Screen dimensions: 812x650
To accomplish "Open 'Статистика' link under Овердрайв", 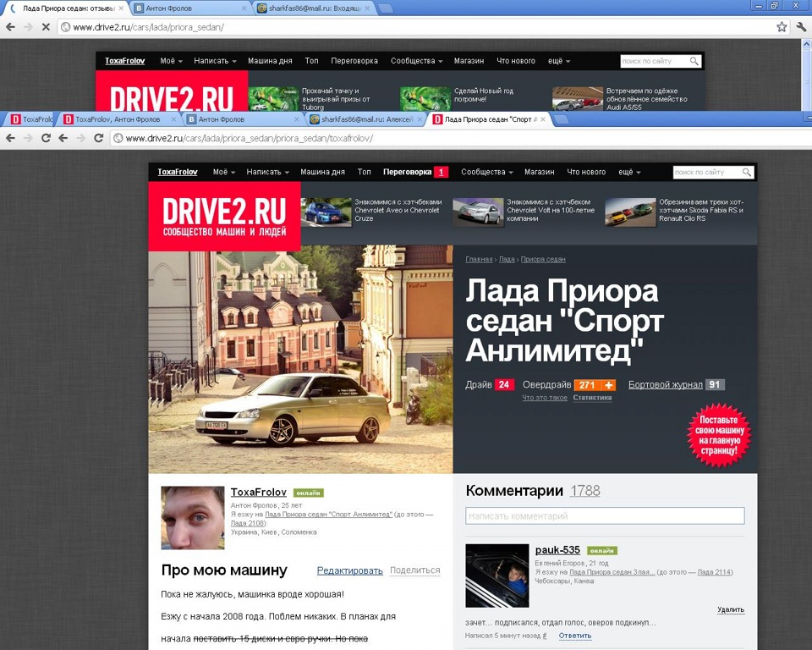I will (592, 398).
